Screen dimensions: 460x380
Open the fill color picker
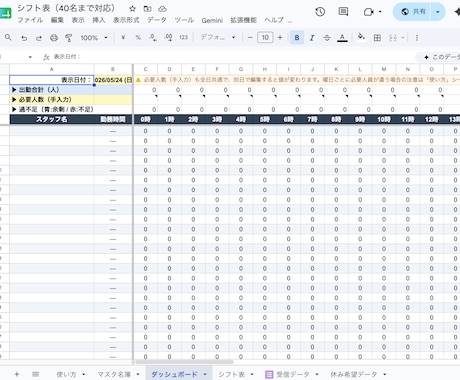(361, 37)
